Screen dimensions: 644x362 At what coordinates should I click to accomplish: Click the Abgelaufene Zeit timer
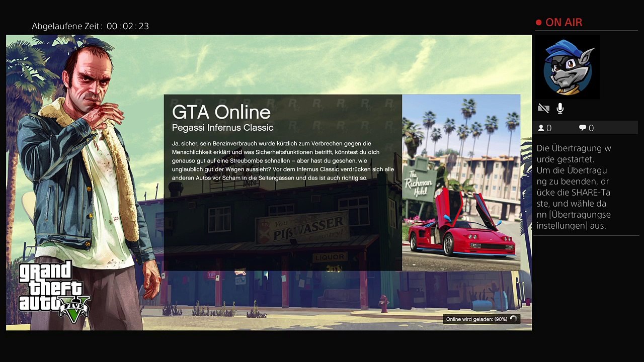(91, 26)
